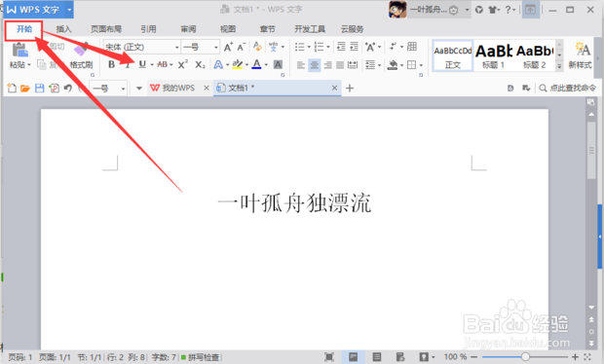Decrease font size with A- icon

coord(242,47)
